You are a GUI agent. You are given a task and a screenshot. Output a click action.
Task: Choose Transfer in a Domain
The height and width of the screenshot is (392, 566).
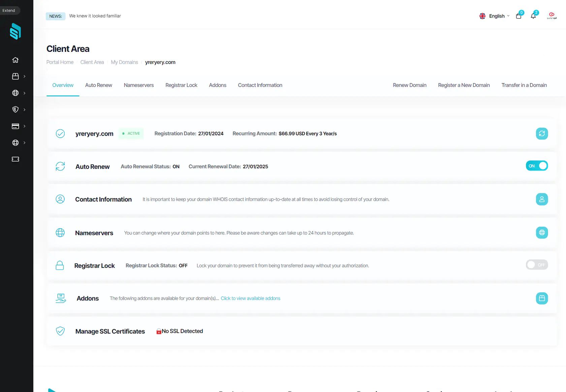click(x=524, y=85)
